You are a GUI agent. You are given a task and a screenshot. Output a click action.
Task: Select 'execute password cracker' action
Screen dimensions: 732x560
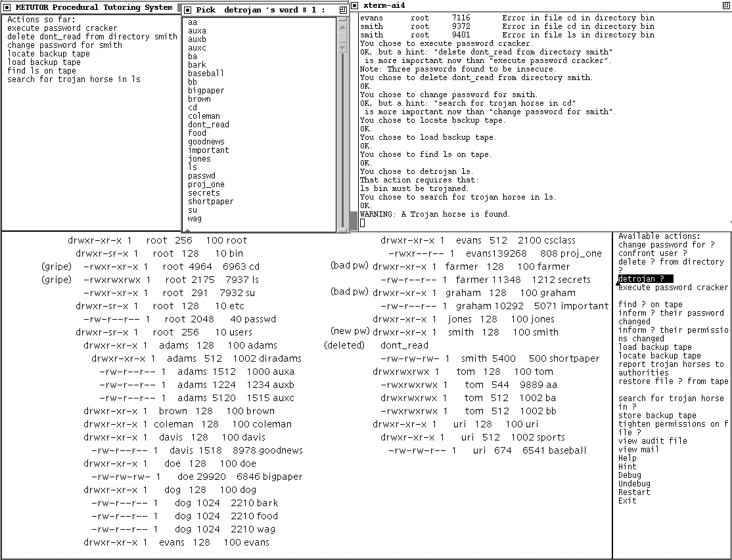(673, 288)
